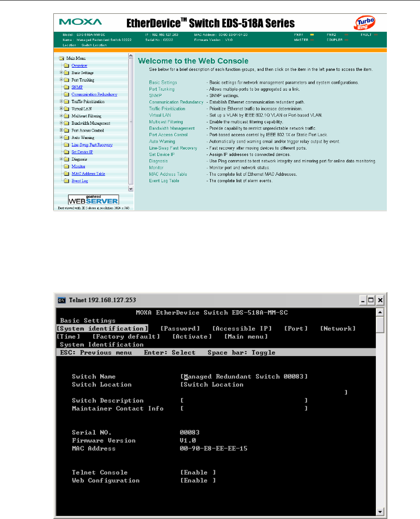Image resolution: width=420 pixels, height=519 pixels.
Task: Expand the Diagnosis tree node
Action: [x=61, y=159]
